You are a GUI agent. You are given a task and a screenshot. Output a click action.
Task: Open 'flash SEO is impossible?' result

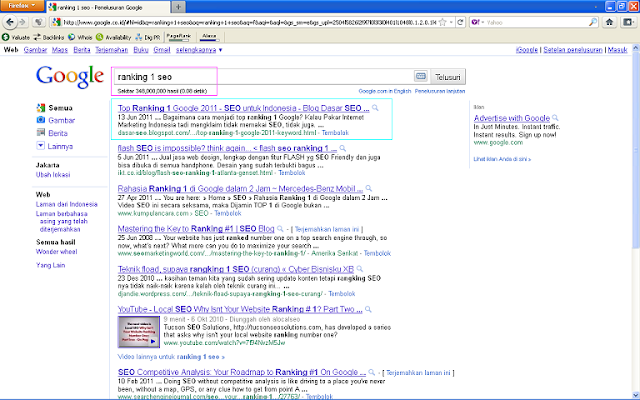227,148
